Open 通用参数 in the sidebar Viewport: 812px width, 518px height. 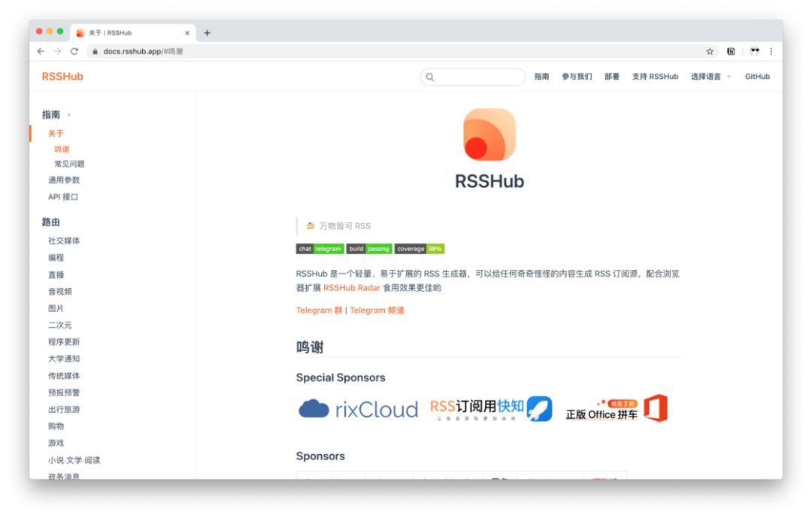coord(64,180)
